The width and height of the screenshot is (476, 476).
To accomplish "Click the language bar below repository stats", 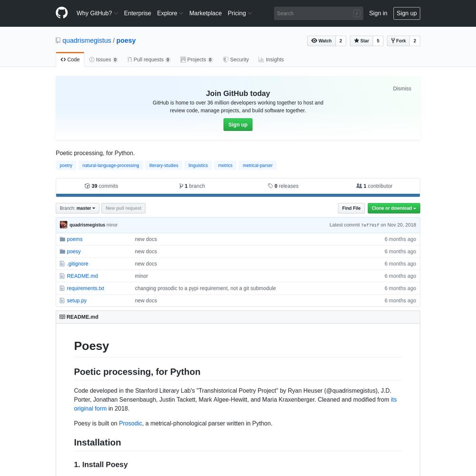I will coord(238,195).
